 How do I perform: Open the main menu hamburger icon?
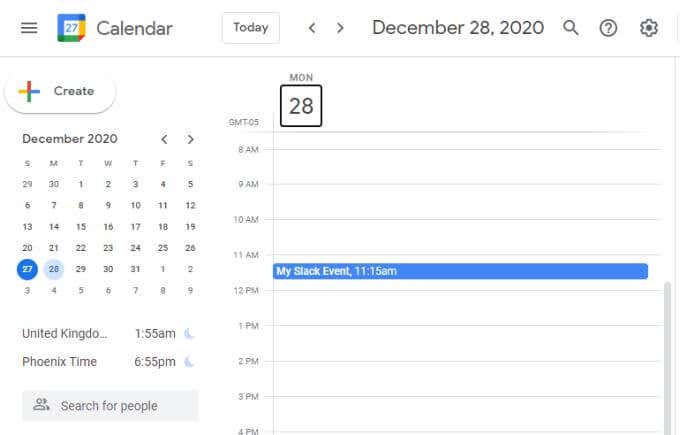click(x=29, y=28)
